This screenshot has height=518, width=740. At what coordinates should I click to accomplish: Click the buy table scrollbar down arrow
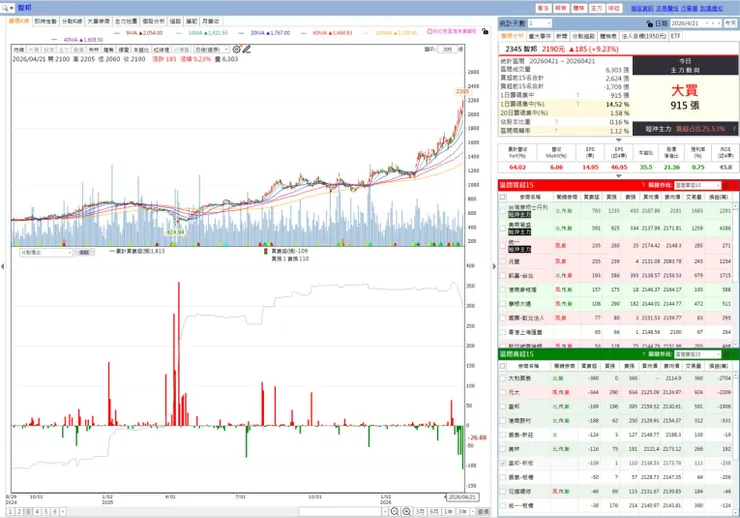pyautogui.click(x=735, y=345)
